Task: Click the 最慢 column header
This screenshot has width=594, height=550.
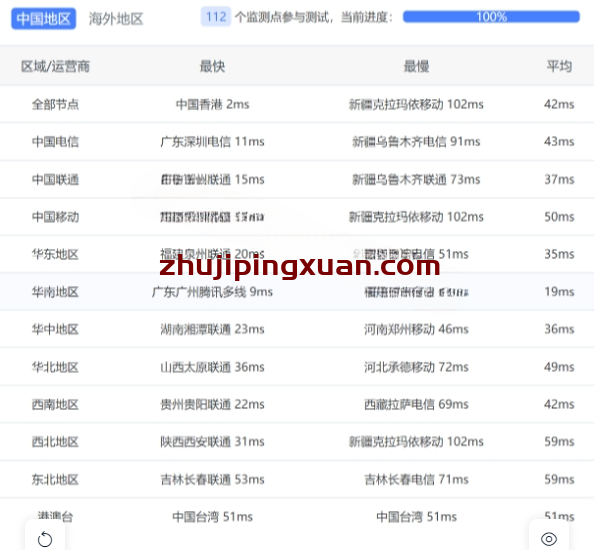Action: pyautogui.click(x=416, y=66)
